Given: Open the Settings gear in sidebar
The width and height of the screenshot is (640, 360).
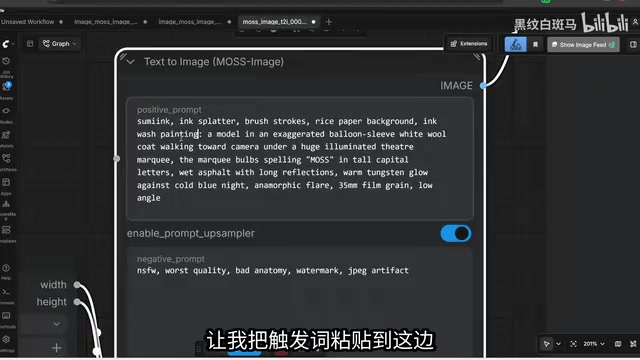Looking at the screenshot, I should (6, 343).
